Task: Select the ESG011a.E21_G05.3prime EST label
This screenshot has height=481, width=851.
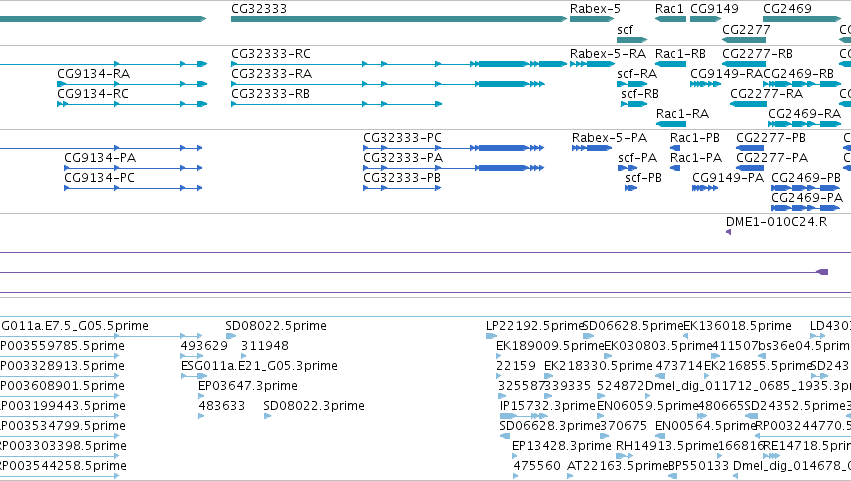Action: coord(259,366)
